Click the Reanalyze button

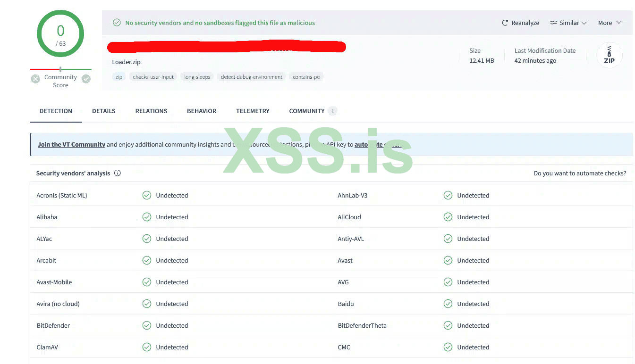tap(520, 23)
